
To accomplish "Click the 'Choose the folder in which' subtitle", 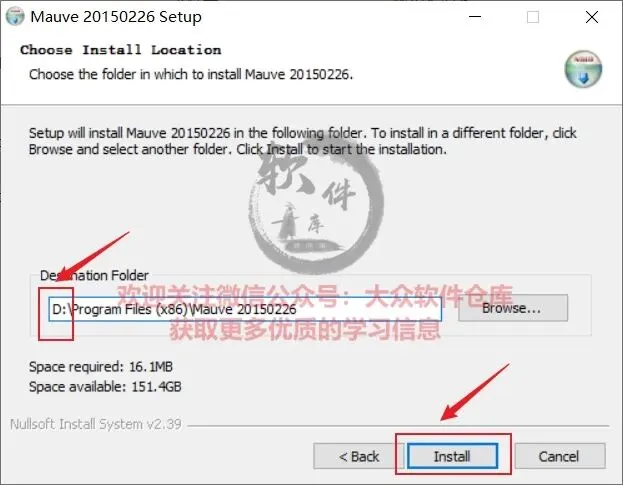I will tap(191, 74).
